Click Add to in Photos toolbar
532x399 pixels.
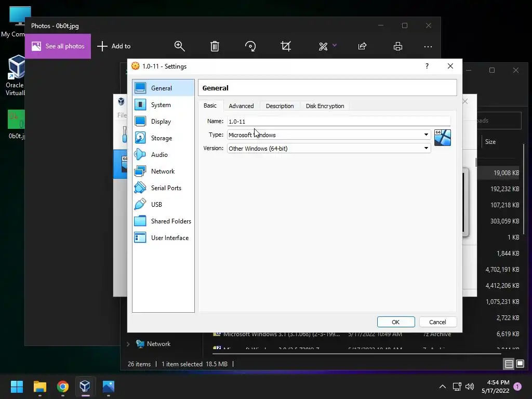[x=114, y=46]
